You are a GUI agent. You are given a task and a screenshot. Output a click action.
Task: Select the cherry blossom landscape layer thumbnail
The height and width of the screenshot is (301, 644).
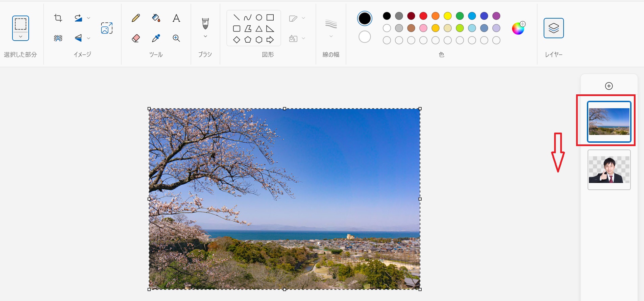(x=609, y=122)
